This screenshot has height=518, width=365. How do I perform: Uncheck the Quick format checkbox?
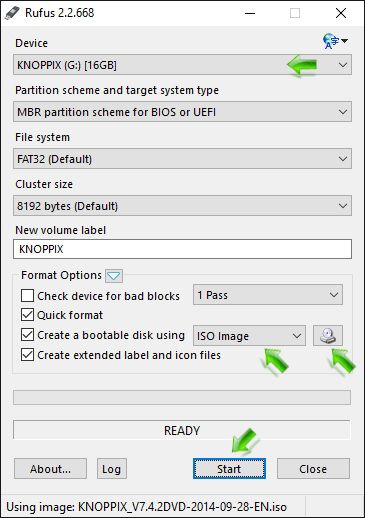tap(27, 315)
